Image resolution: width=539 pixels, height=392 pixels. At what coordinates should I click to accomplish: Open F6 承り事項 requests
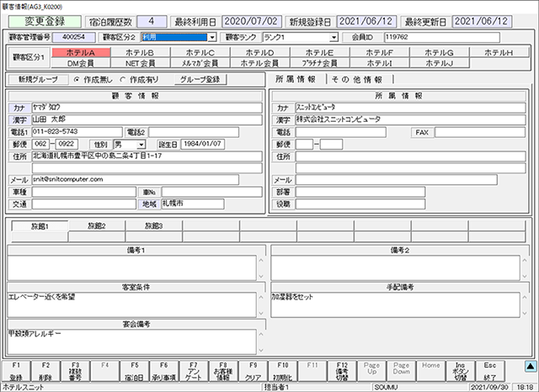click(x=164, y=371)
